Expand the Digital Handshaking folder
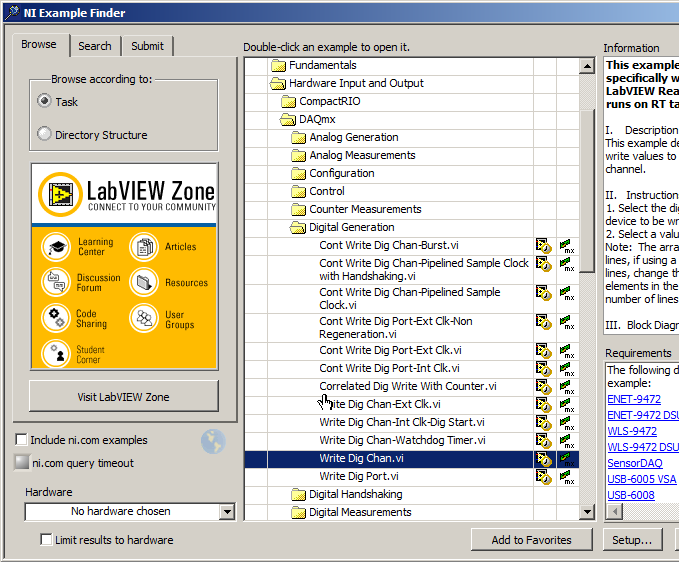The image size is (679, 562). [x=298, y=494]
